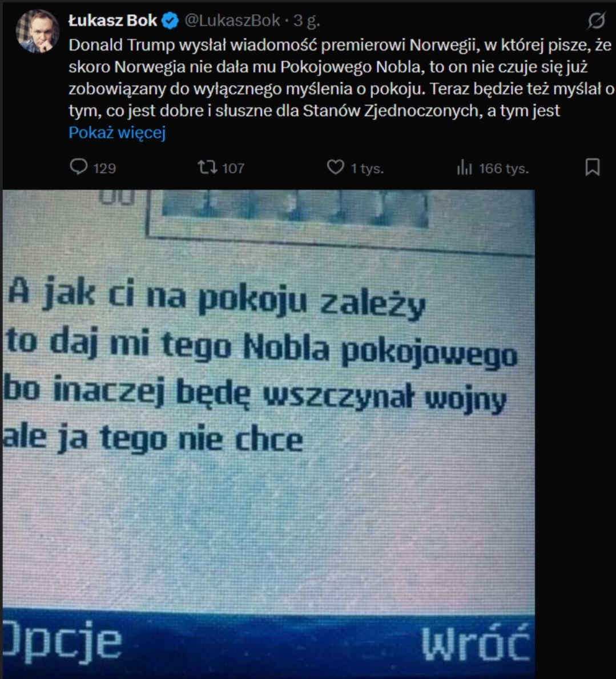The width and height of the screenshot is (616, 679).
Task: Click Opcje softkey in the image
Action: pos(62,642)
